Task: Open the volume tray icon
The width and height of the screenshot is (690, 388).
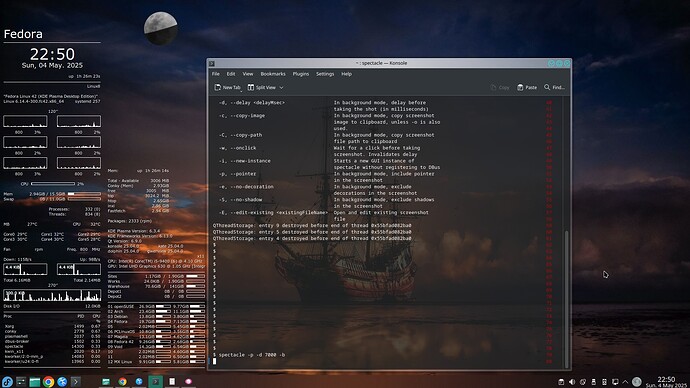Action: click(x=572, y=382)
